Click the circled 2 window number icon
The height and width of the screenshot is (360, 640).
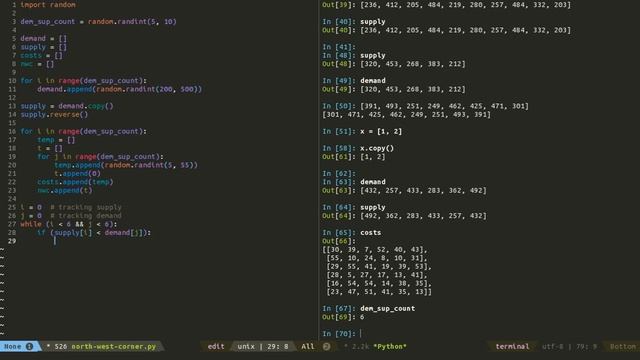point(327,347)
